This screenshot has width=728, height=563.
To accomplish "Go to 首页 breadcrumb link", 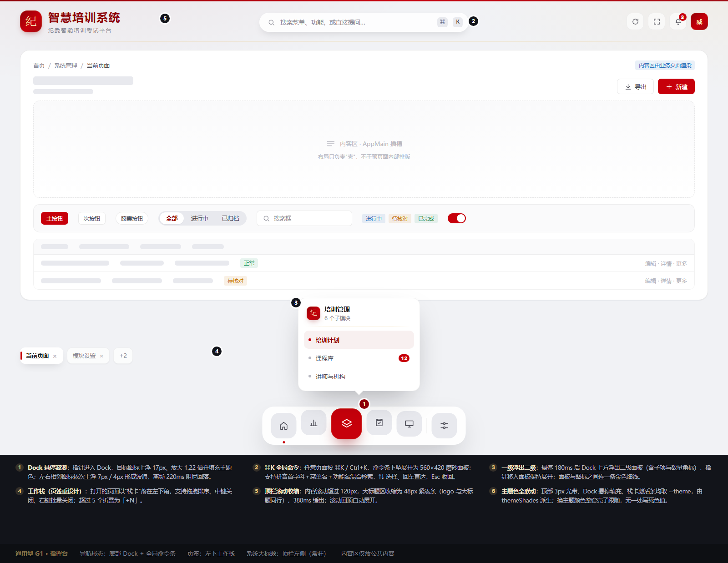I will (39, 65).
